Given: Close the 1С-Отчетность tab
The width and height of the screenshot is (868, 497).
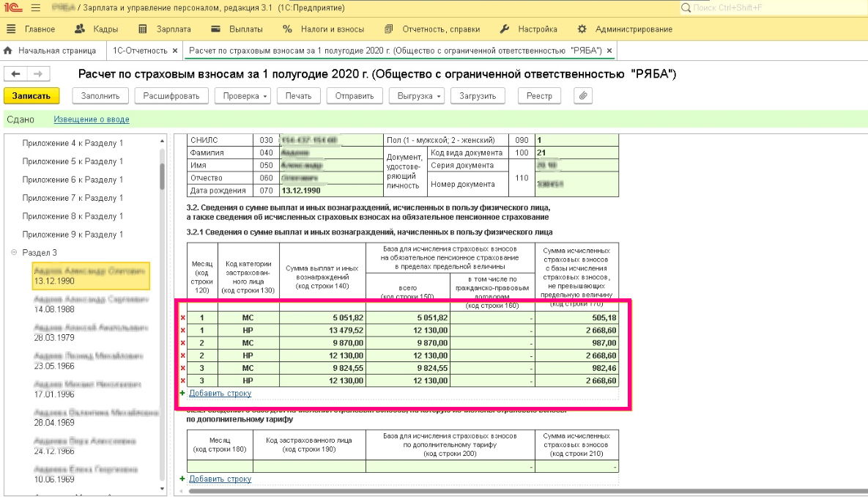Looking at the screenshot, I should coord(174,51).
